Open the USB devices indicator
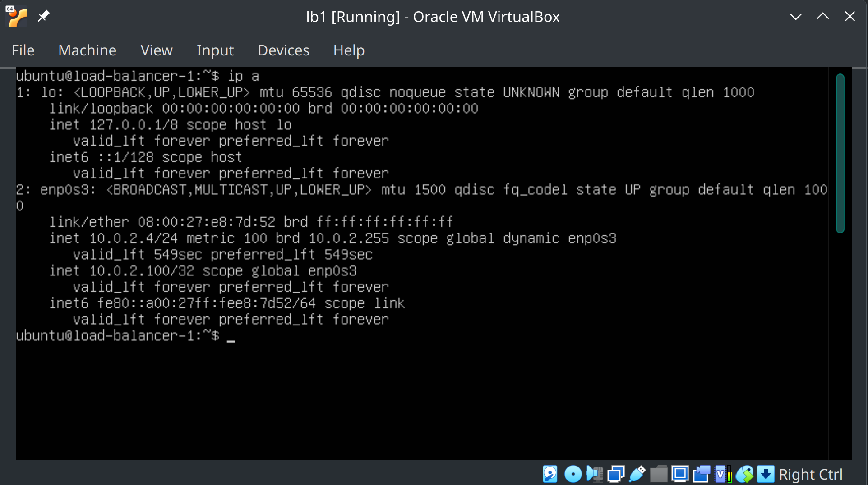868x485 pixels. point(637,474)
